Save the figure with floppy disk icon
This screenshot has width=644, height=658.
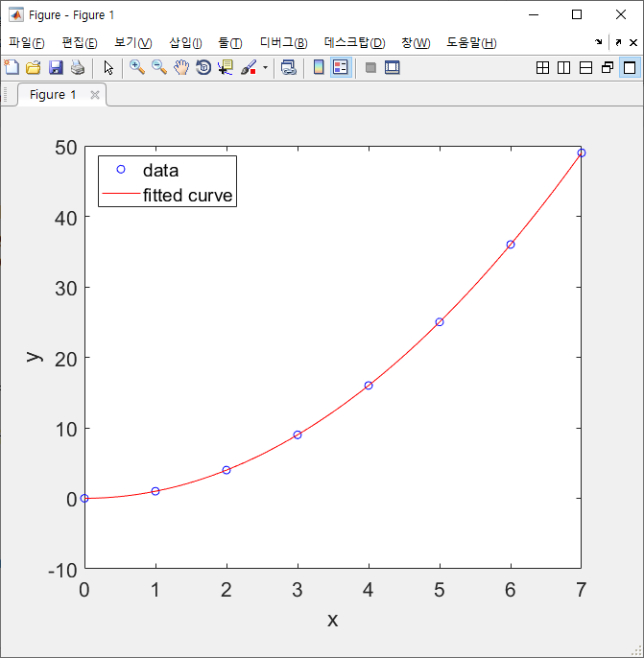coord(55,67)
